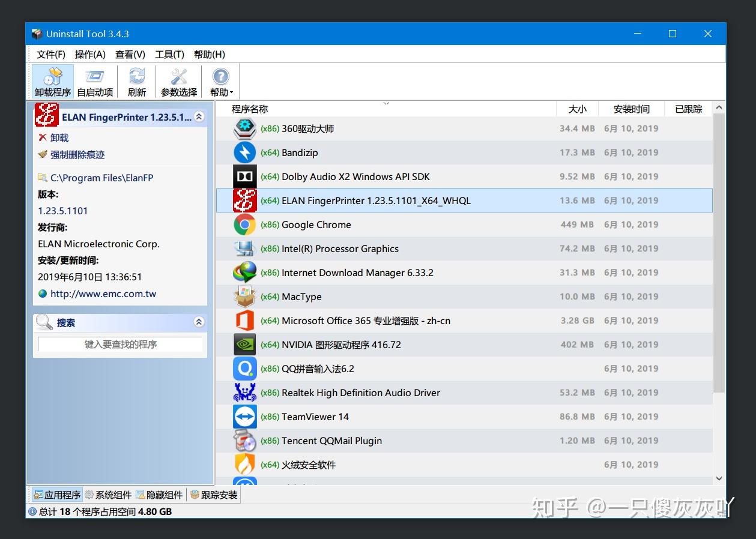Select Bandizip program name text

pyautogui.click(x=300, y=152)
